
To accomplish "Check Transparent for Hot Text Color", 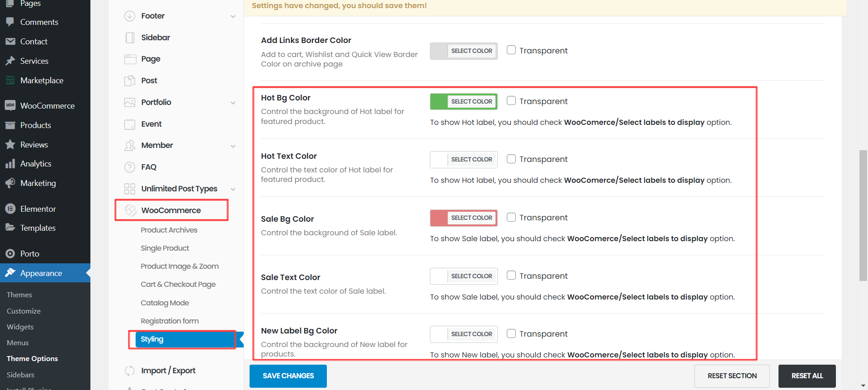I will pyautogui.click(x=511, y=159).
